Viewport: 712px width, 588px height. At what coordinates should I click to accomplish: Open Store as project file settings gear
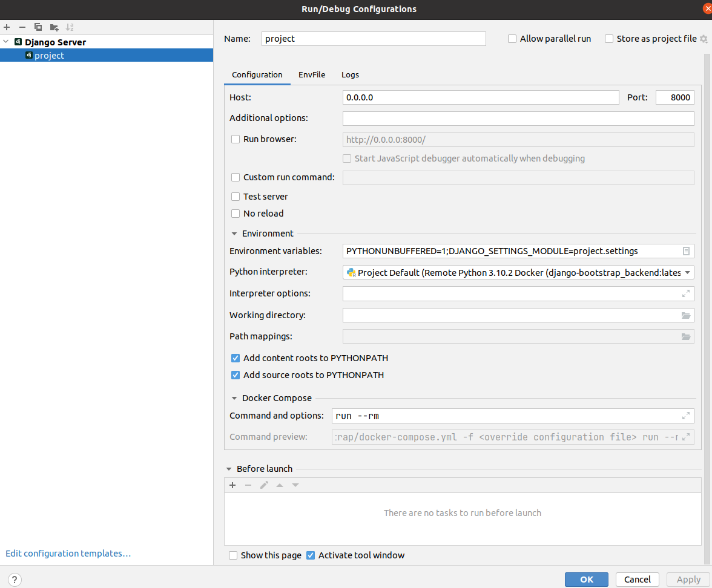click(x=704, y=39)
